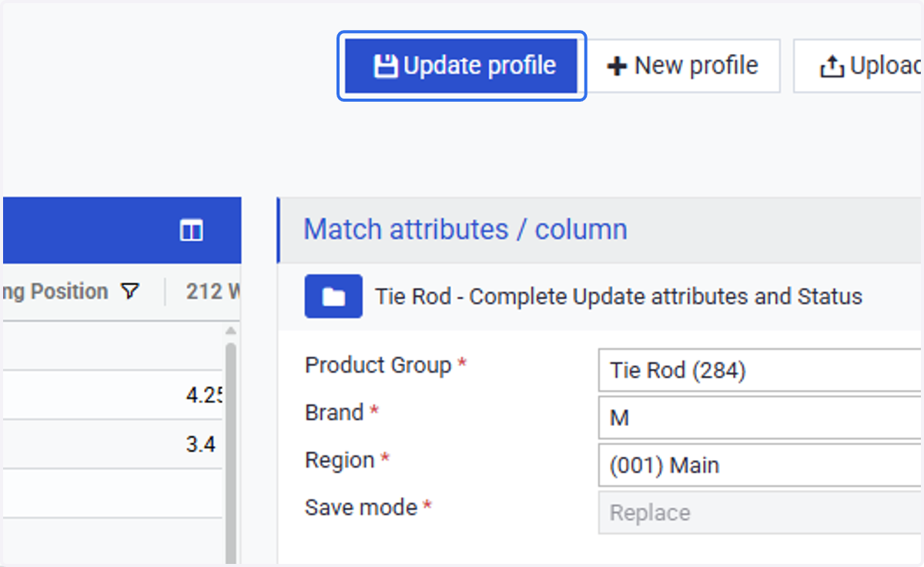The image size is (924, 567).
Task: Open the blue folder profile icon
Action: tap(333, 296)
